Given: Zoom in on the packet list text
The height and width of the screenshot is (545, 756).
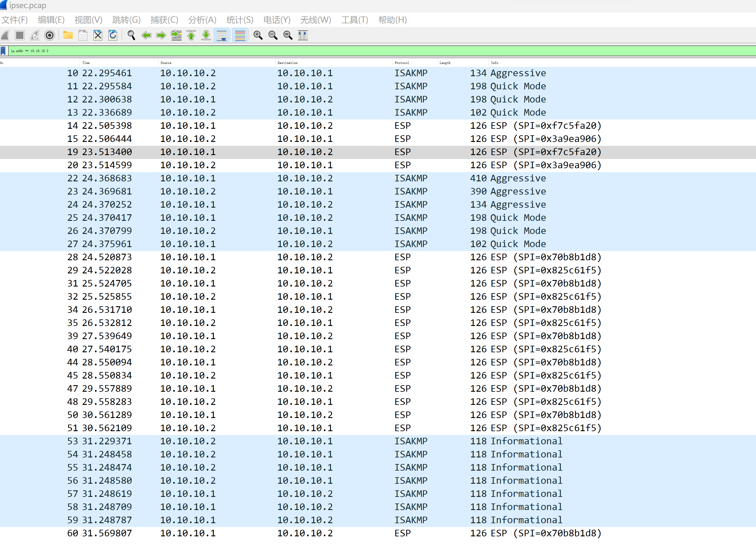Looking at the screenshot, I should coord(258,35).
